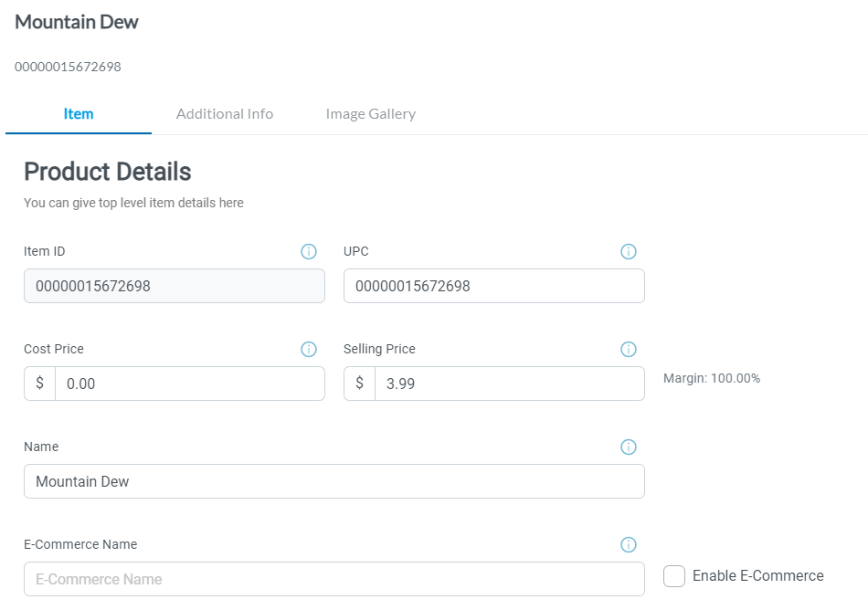Click the UPC label
The image size is (868, 610).
(x=356, y=252)
